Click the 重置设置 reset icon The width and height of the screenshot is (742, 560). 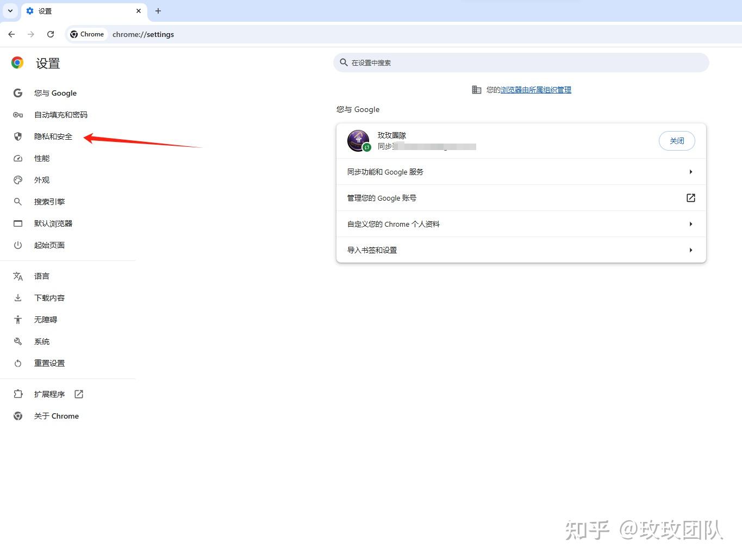click(18, 363)
